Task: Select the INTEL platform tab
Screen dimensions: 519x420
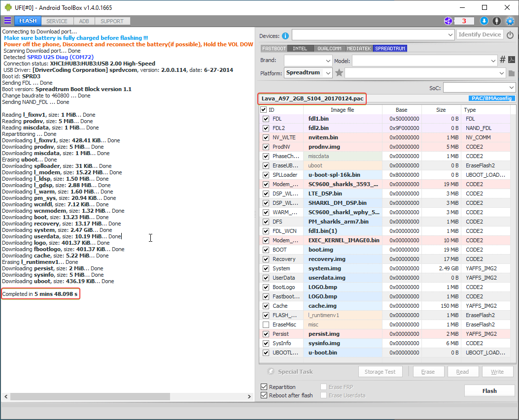Action: click(x=300, y=49)
